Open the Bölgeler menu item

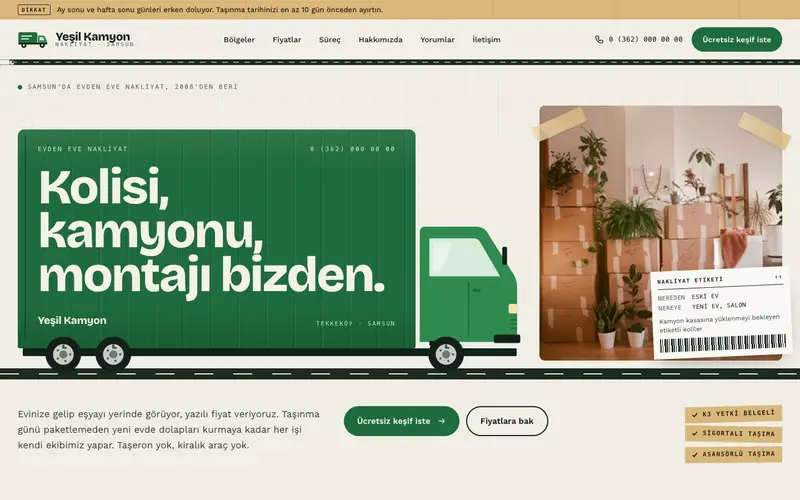coord(239,39)
